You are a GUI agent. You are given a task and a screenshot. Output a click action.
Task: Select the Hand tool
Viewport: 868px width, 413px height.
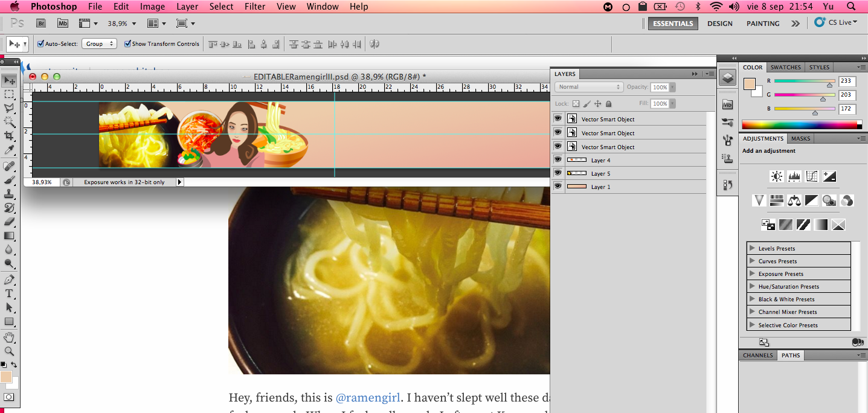point(9,337)
